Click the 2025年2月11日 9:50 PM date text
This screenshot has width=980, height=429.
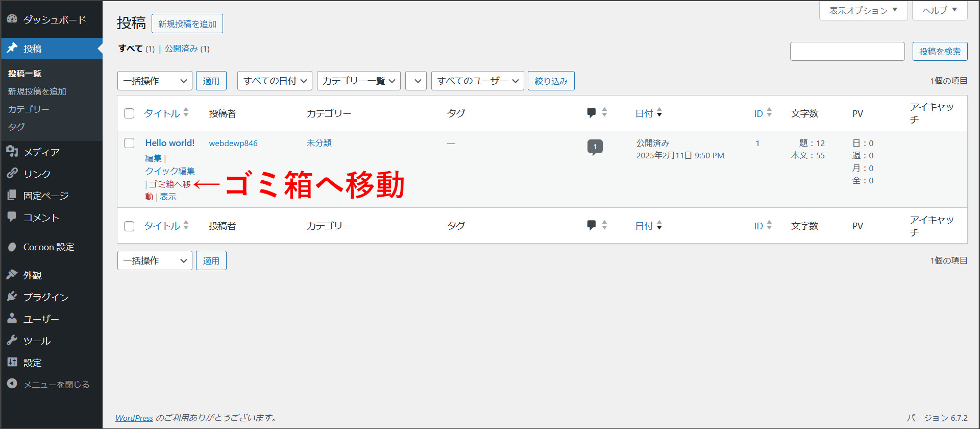680,155
